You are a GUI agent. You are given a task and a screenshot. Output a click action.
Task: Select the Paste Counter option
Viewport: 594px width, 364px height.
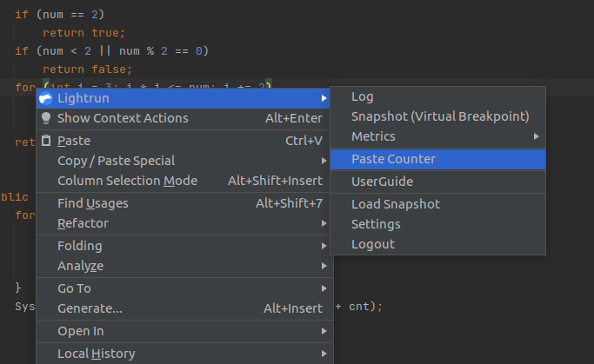tap(393, 159)
